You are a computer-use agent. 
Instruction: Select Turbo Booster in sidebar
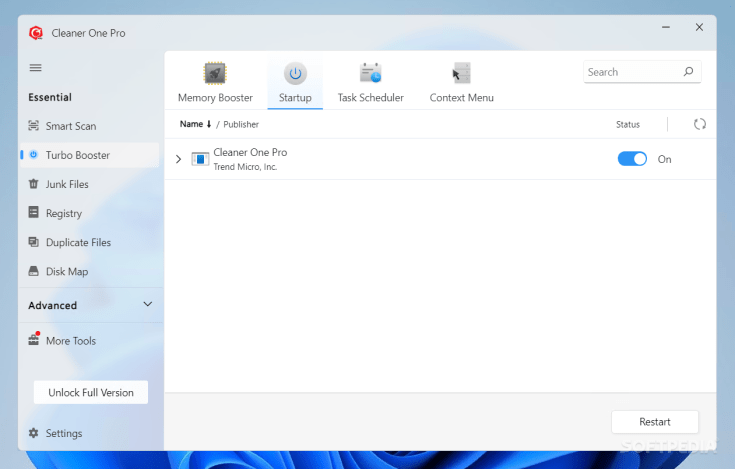coord(90,155)
